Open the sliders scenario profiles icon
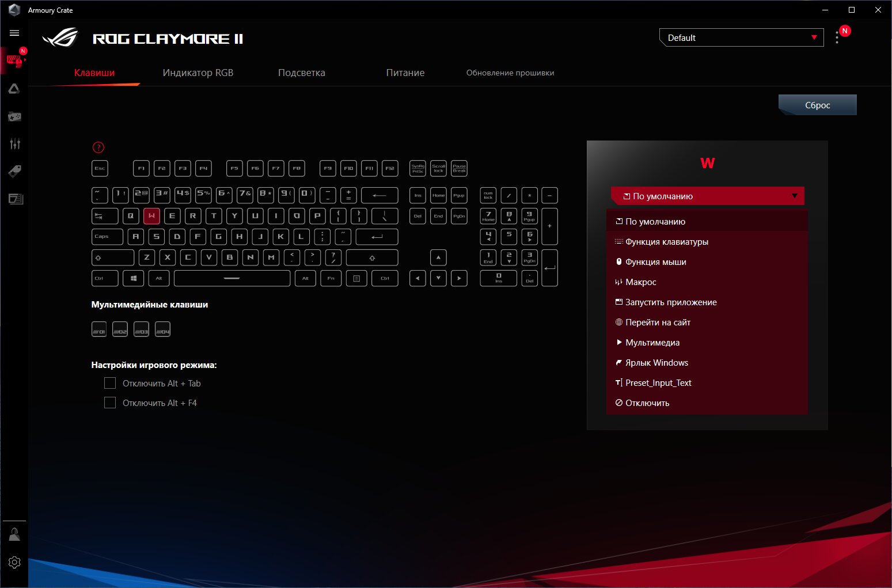This screenshot has width=892, height=588. click(14, 144)
